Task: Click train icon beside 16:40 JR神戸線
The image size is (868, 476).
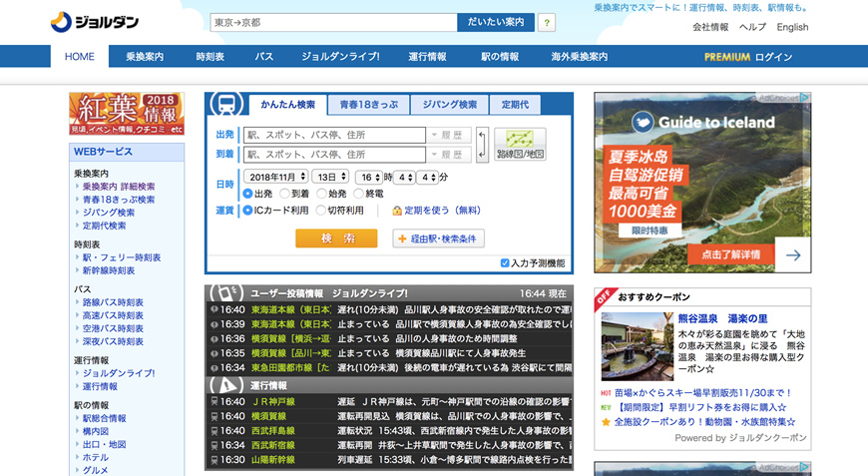Action: (214, 402)
